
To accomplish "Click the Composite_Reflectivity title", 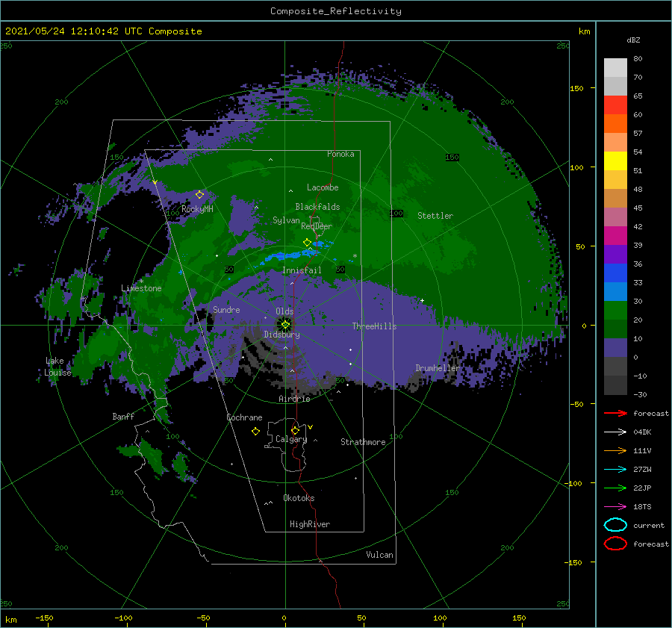I will 336,11.
